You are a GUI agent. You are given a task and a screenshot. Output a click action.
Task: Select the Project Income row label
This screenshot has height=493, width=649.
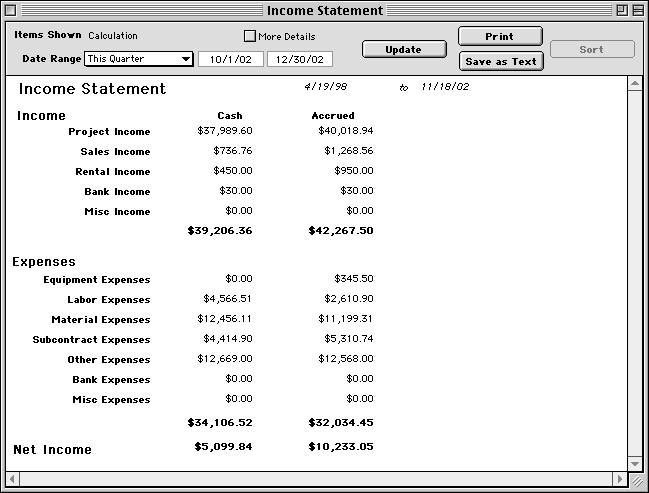coord(109,132)
